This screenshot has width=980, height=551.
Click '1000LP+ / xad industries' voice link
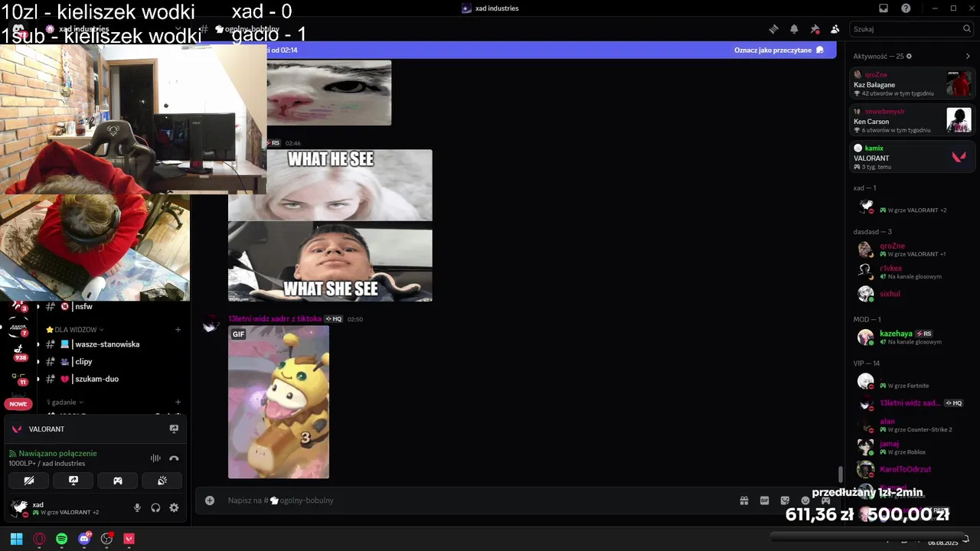[x=47, y=464]
